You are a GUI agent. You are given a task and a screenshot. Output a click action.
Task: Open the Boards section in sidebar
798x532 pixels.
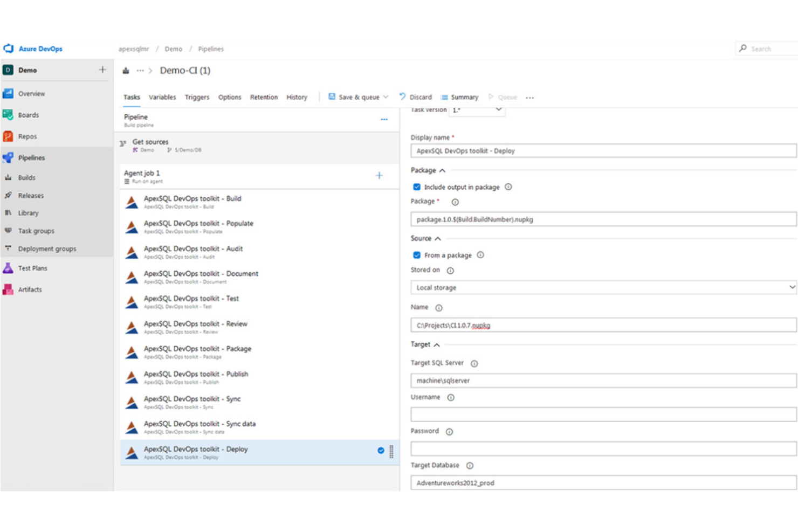pyautogui.click(x=28, y=115)
